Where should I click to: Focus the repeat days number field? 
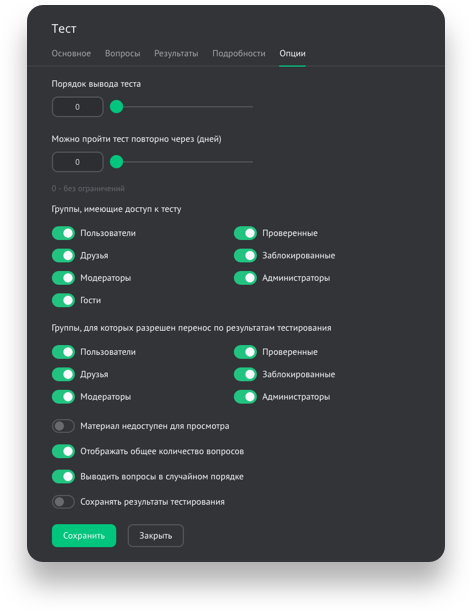coord(78,162)
